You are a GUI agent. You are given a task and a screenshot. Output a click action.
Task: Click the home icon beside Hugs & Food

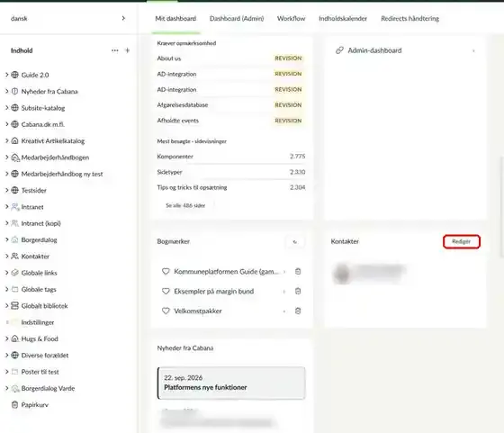[x=14, y=338]
